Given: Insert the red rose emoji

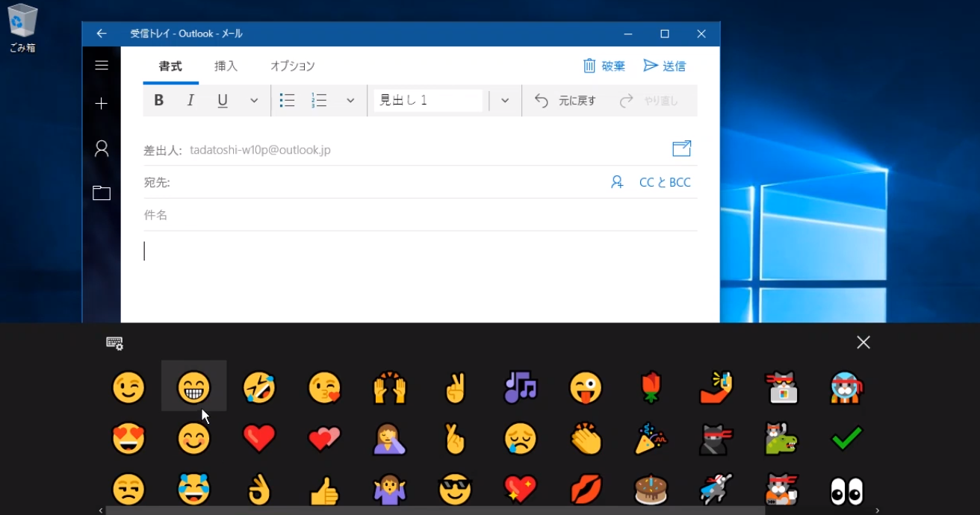Looking at the screenshot, I should (x=651, y=387).
